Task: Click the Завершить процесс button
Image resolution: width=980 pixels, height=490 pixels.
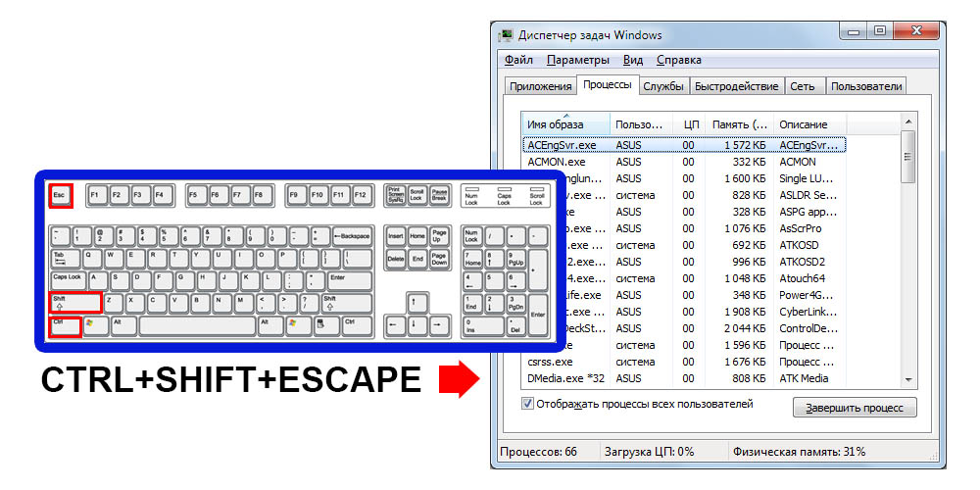Action: 855,408
